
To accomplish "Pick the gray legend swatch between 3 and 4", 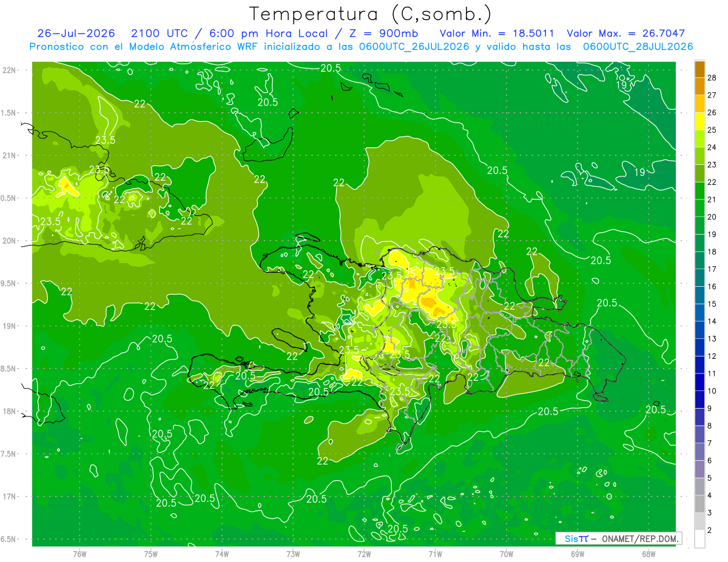I will click(699, 504).
